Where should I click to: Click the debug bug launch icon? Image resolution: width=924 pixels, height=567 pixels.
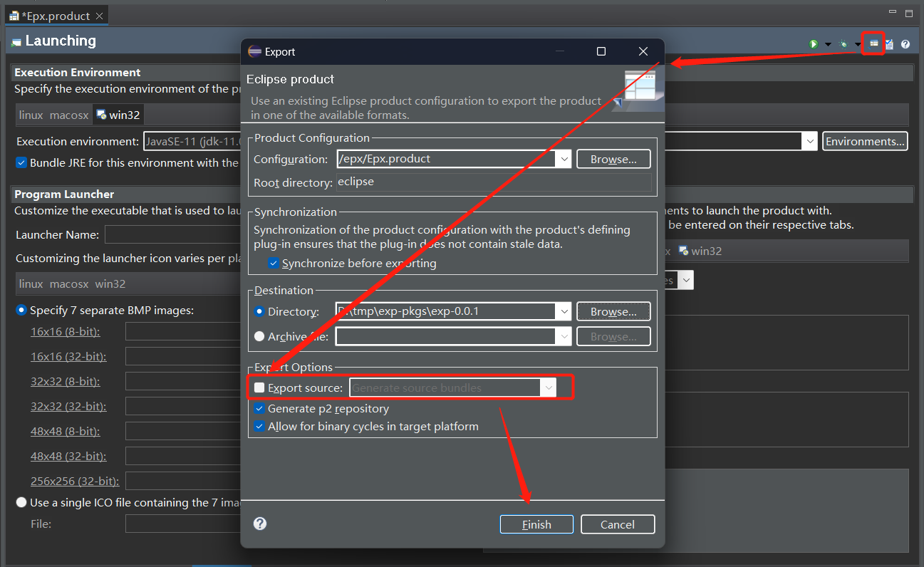tap(843, 44)
